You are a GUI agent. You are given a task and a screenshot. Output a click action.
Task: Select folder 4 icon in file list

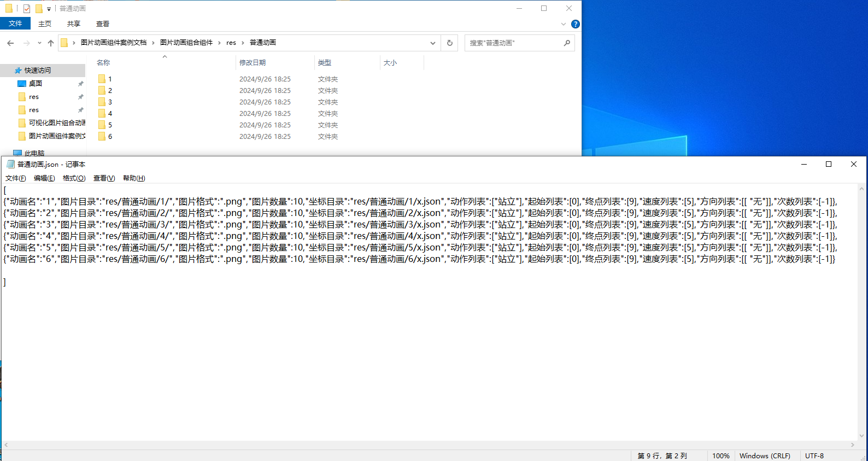(102, 113)
